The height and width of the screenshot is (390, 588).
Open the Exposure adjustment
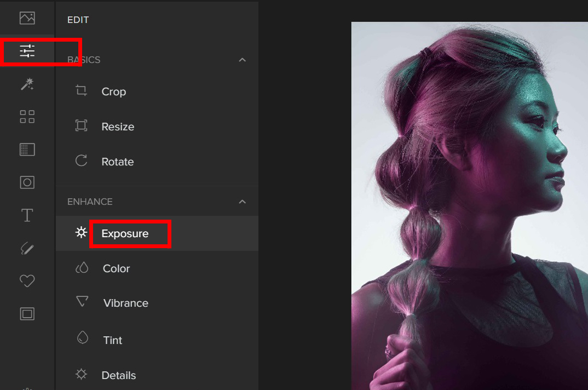125,233
